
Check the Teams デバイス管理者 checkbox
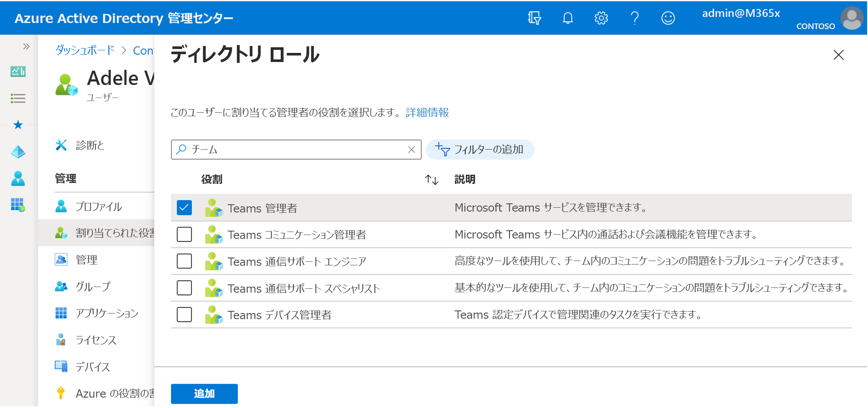(184, 315)
